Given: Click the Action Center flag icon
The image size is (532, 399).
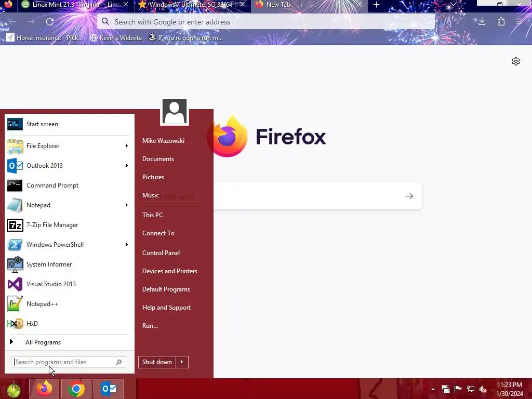Looking at the screenshot, I should coord(458,389).
